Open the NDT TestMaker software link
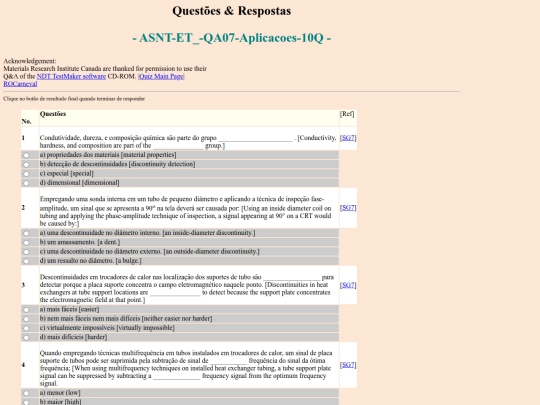The height and width of the screenshot is (405, 540). pos(71,76)
